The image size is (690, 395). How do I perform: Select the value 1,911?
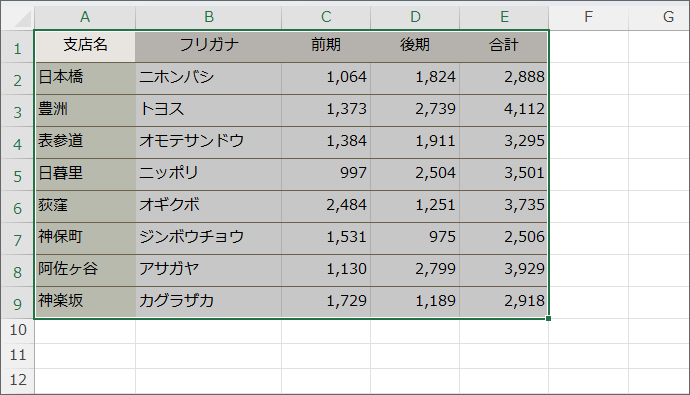pyautogui.click(x=415, y=143)
